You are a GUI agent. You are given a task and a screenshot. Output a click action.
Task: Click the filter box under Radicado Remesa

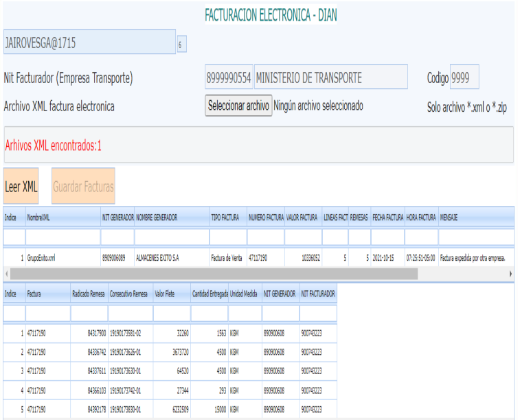coord(89,313)
